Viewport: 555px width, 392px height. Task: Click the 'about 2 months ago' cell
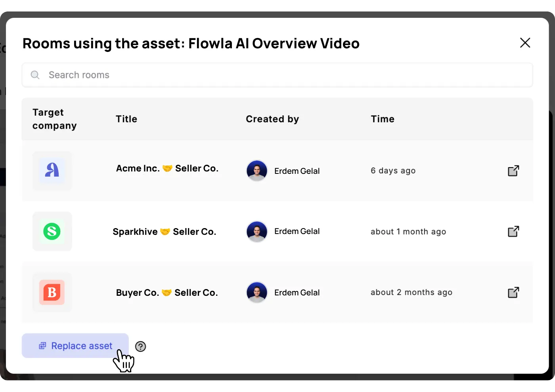click(x=411, y=292)
